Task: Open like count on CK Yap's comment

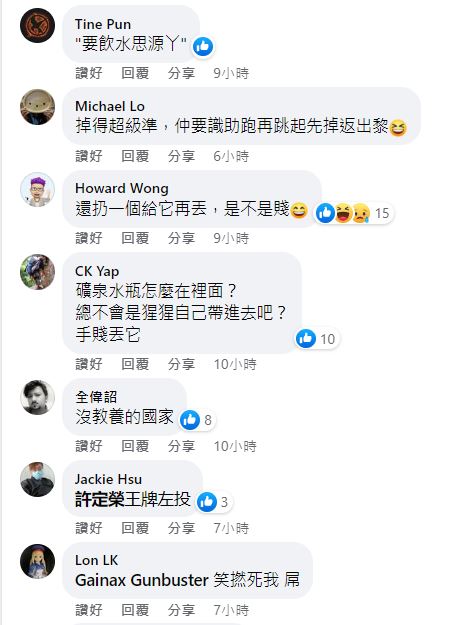Action: (x=316, y=339)
